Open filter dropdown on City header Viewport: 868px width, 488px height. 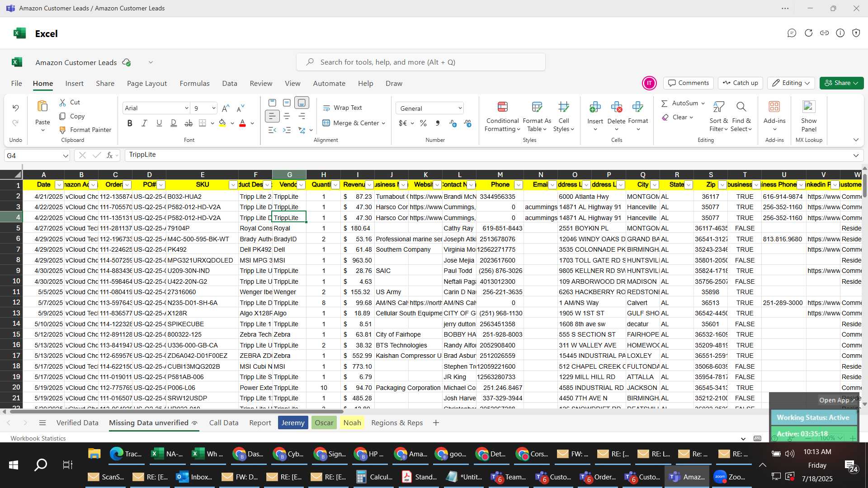[x=654, y=185]
